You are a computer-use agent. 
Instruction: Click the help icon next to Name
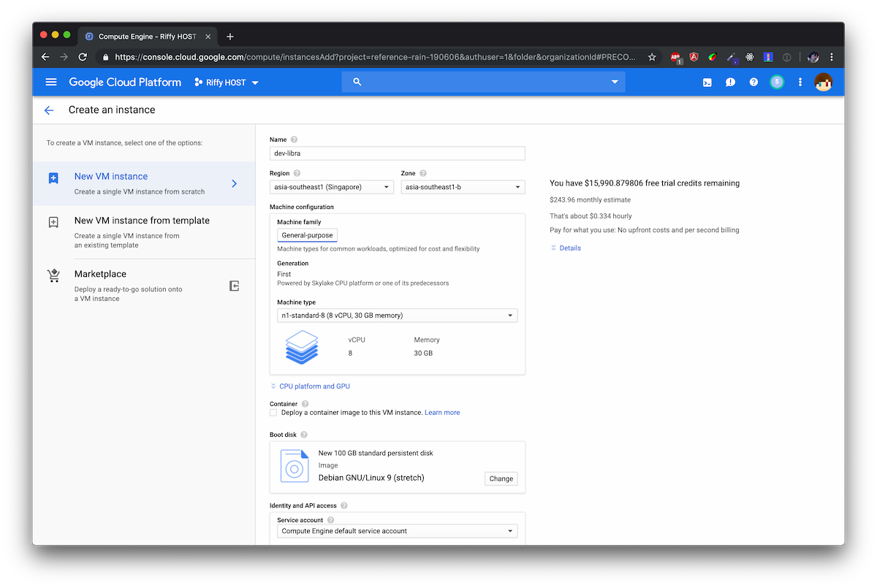tap(294, 140)
